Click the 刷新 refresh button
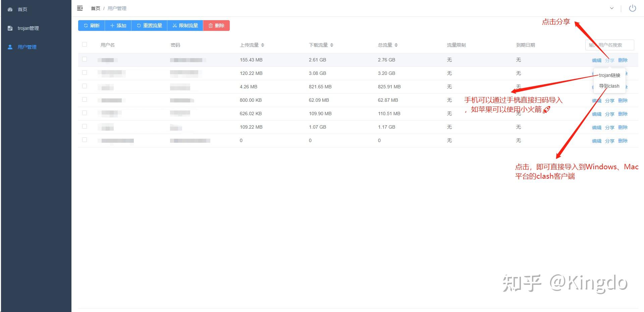The width and height of the screenshot is (644, 312). 92,26
